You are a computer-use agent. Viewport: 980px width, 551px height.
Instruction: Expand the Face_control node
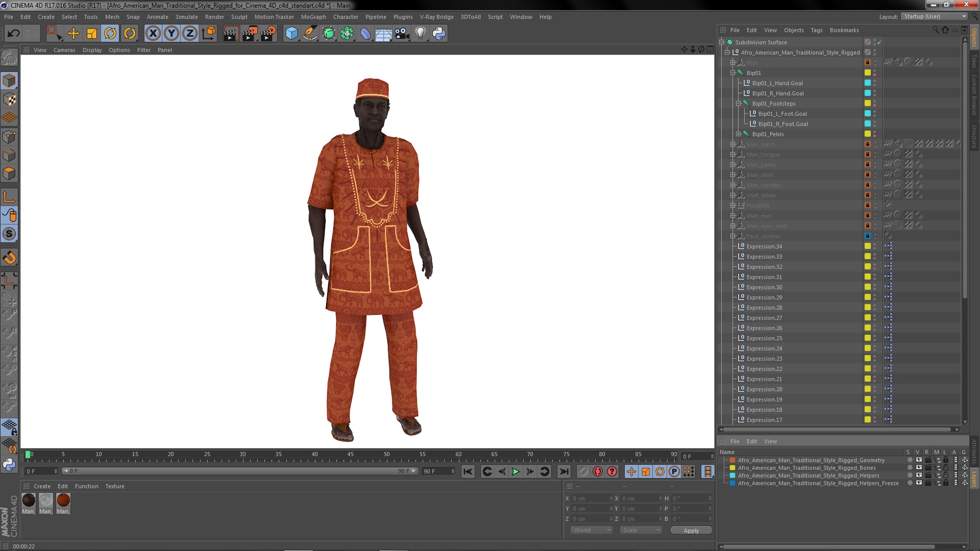(x=733, y=236)
